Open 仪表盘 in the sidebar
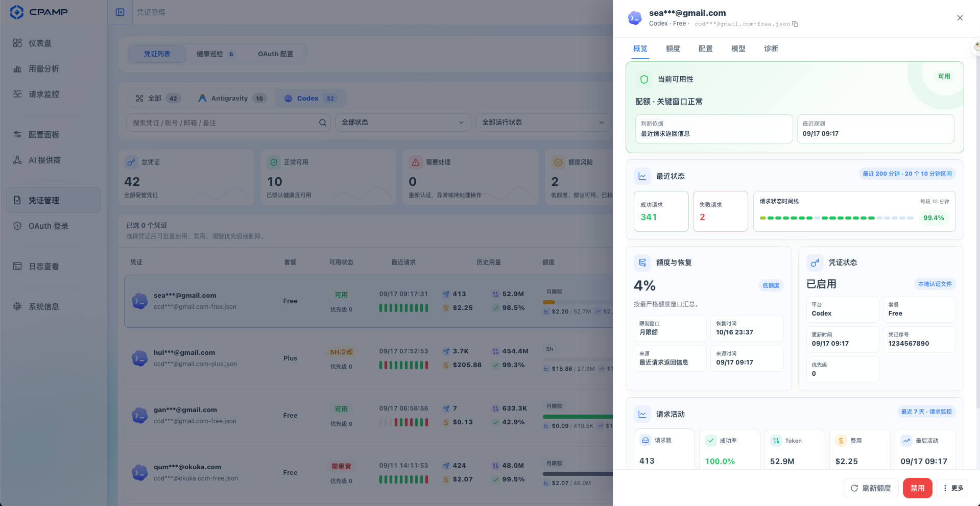 (x=53, y=43)
